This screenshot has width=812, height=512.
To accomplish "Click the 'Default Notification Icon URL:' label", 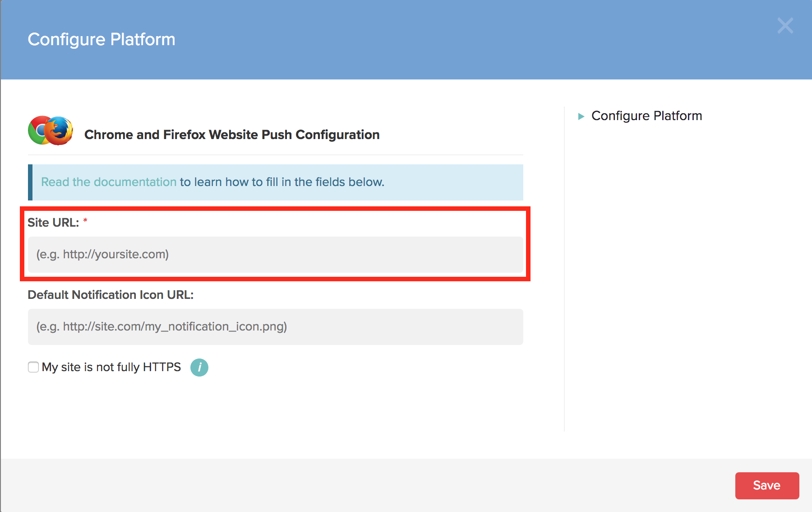I will (x=111, y=295).
